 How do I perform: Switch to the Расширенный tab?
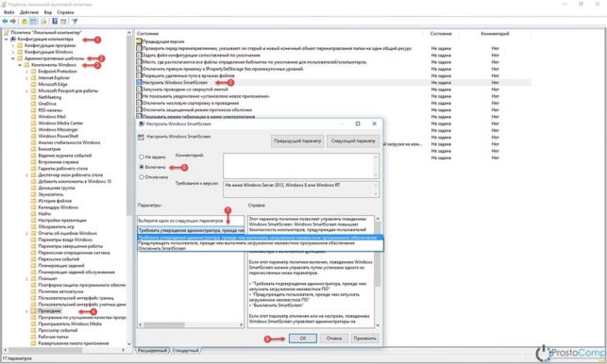click(x=152, y=351)
